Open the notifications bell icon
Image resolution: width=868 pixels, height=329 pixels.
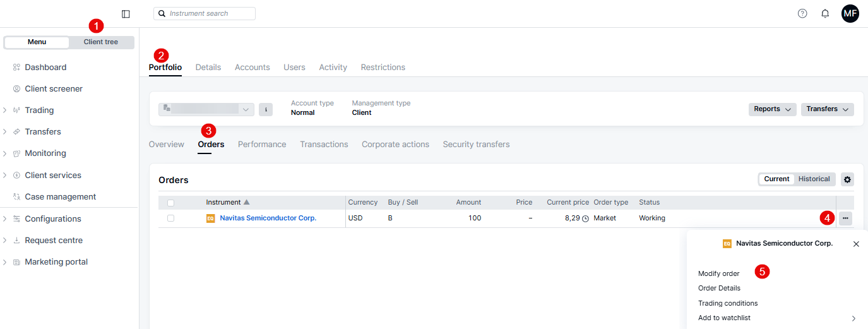pyautogui.click(x=825, y=13)
